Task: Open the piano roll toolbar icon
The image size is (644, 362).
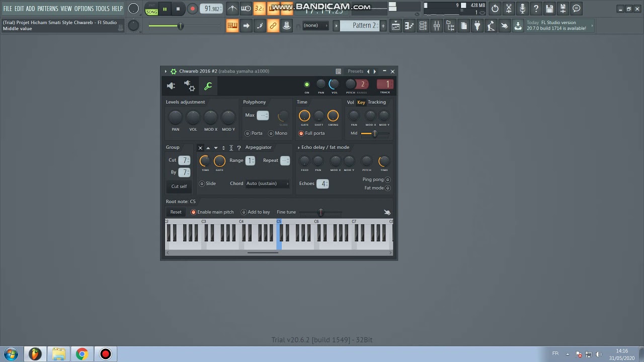Action: point(410,26)
